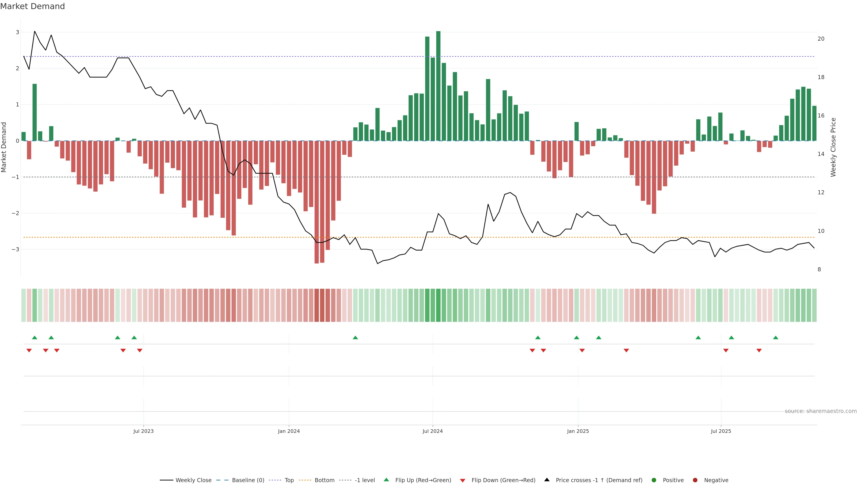This screenshot has width=868, height=488.
Task: Click the Negative red circle legend icon
Action: tap(695, 480)
